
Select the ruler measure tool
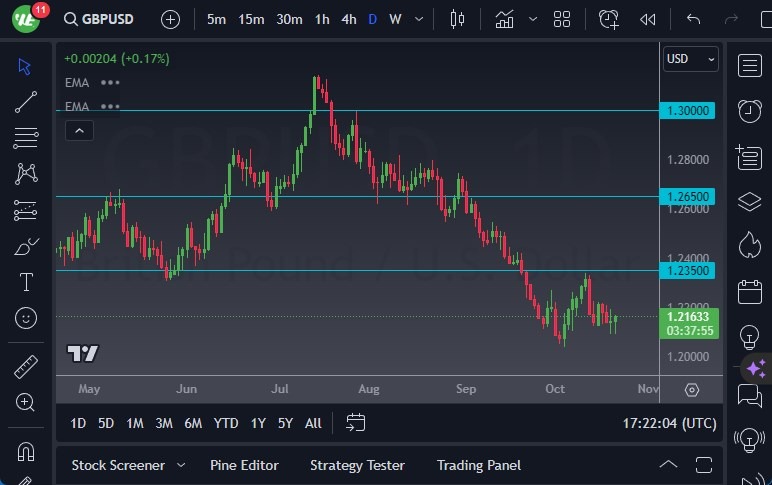click(26, 366)
